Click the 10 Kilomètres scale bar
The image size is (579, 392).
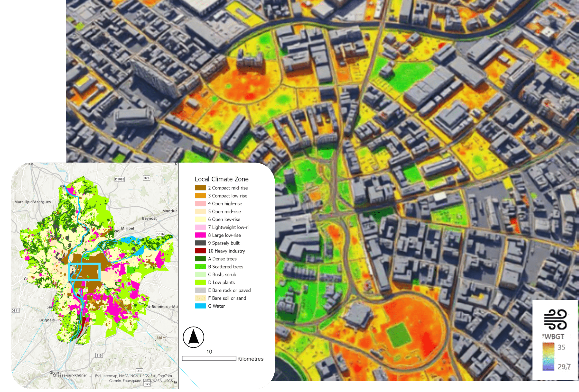click(209, 358)
